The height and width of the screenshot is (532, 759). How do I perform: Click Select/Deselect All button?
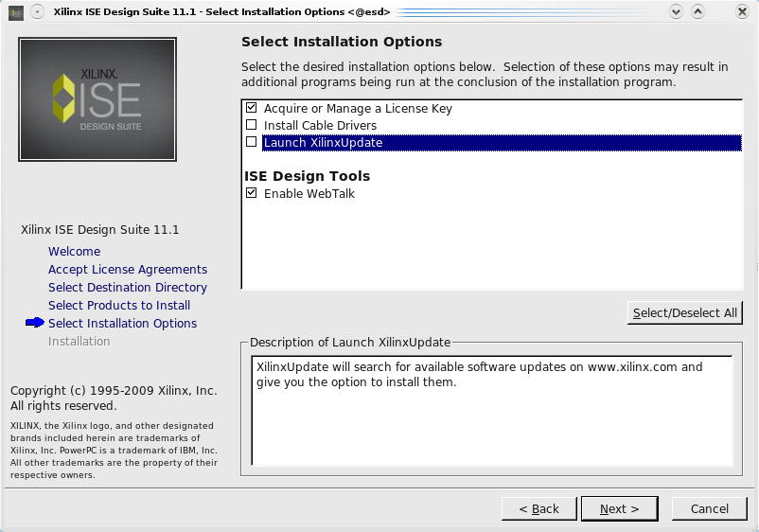(x=684, y=312)
